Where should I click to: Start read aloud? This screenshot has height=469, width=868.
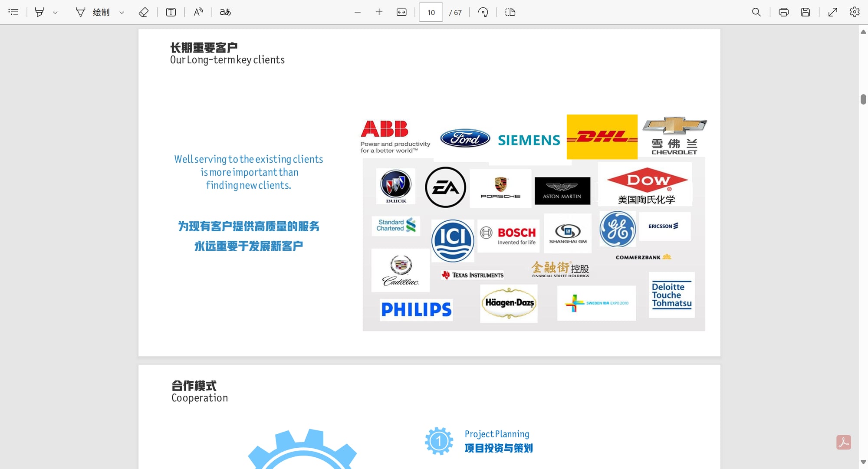198,12
